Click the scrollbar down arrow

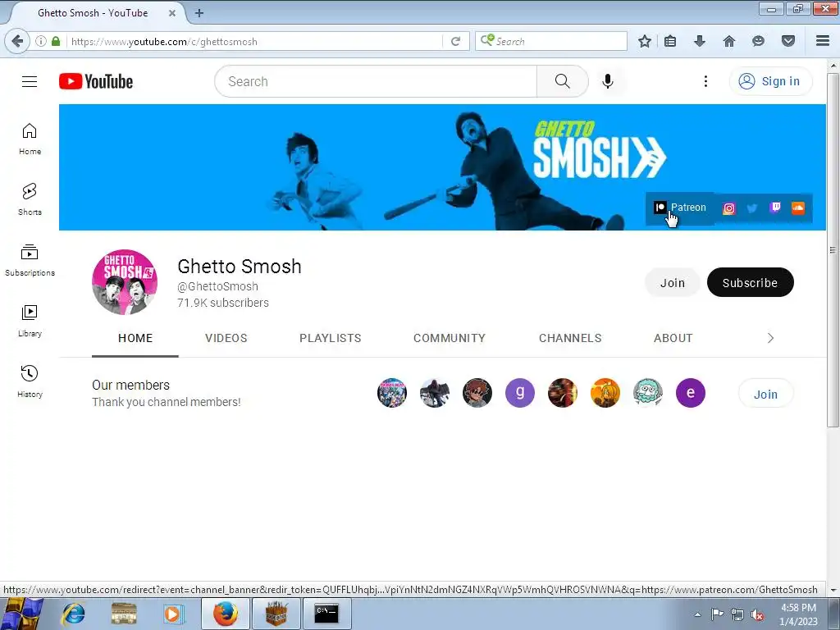click(833, 590)
